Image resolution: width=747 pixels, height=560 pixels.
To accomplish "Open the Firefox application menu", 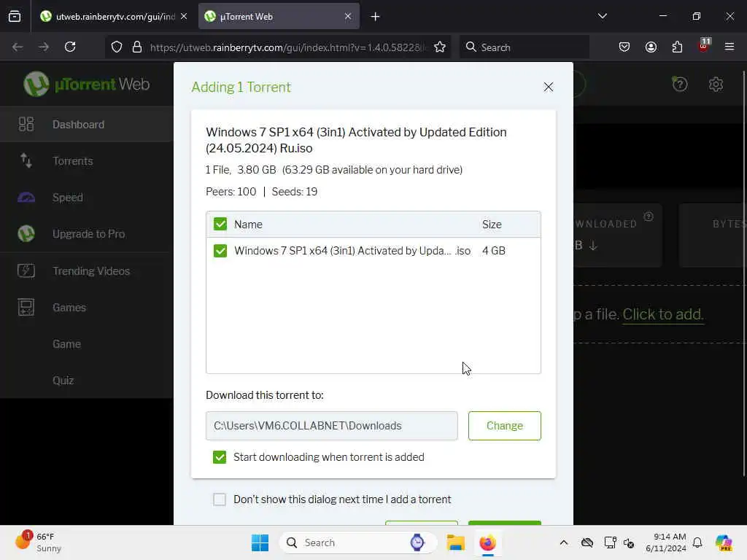I will point(729,47).
